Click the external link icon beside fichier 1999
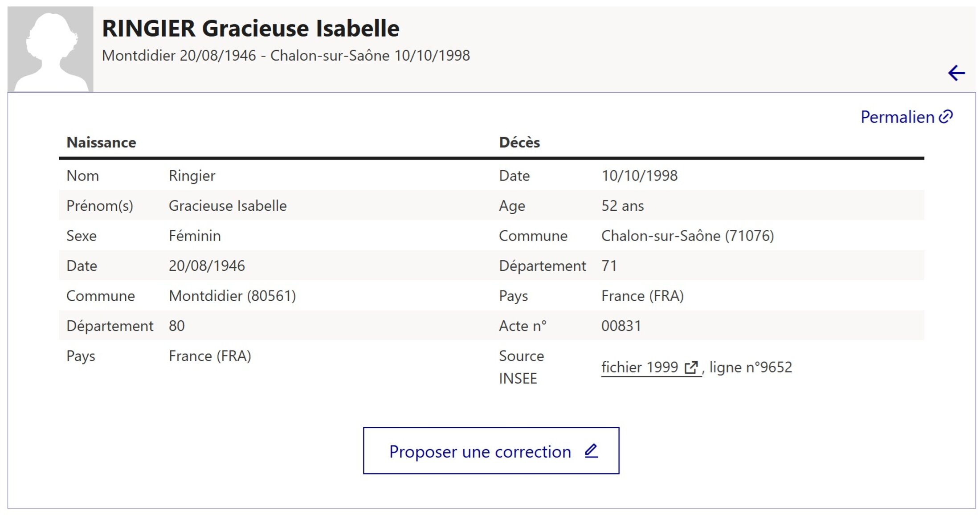 click(x=691, y=368)
